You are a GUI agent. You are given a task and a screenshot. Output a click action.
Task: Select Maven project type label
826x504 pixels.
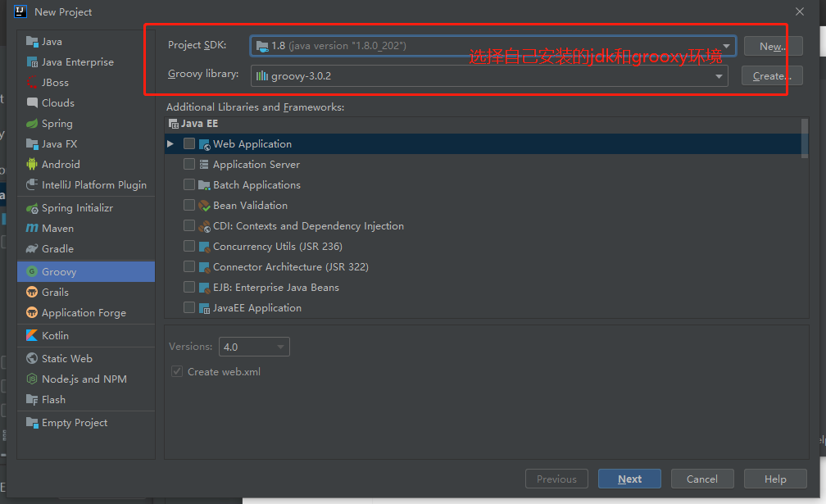tap(57, 229)
